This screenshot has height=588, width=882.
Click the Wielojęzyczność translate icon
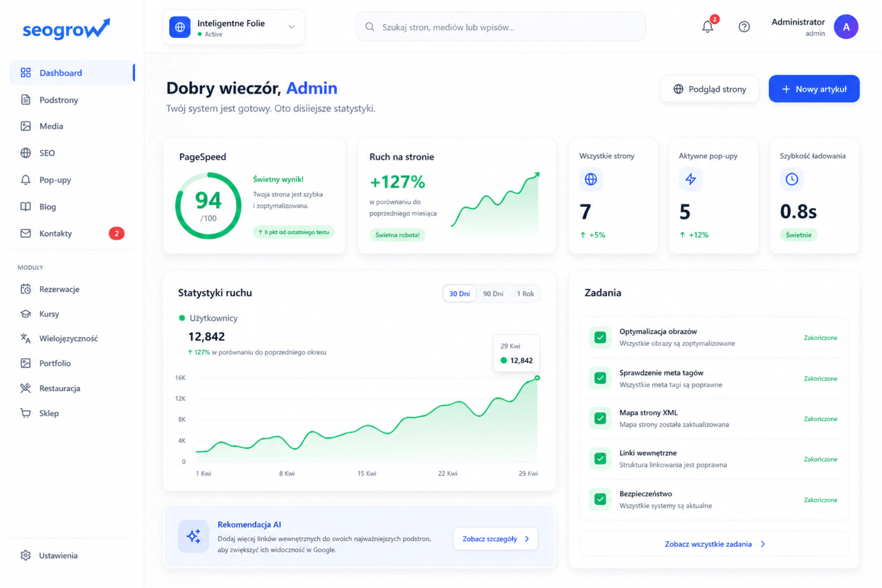[25, 338]
